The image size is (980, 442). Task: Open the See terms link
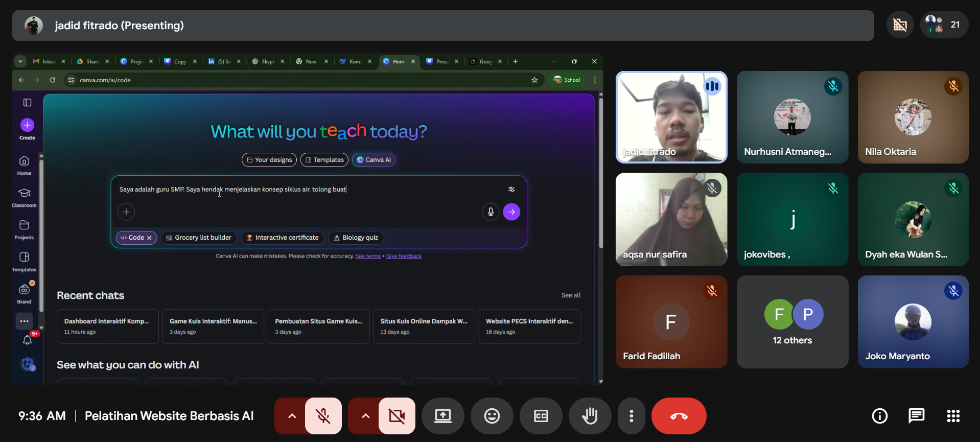click(368, 256)
